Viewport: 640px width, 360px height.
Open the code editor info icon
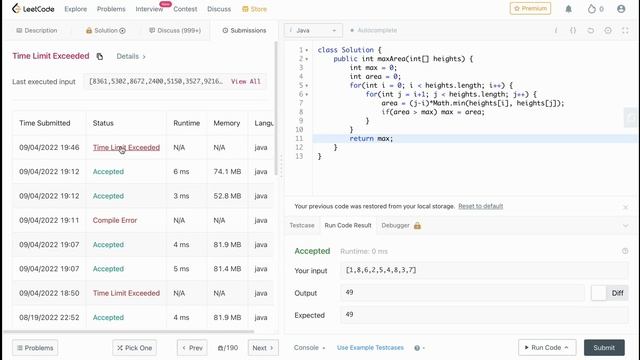click(x=556, y=30)
